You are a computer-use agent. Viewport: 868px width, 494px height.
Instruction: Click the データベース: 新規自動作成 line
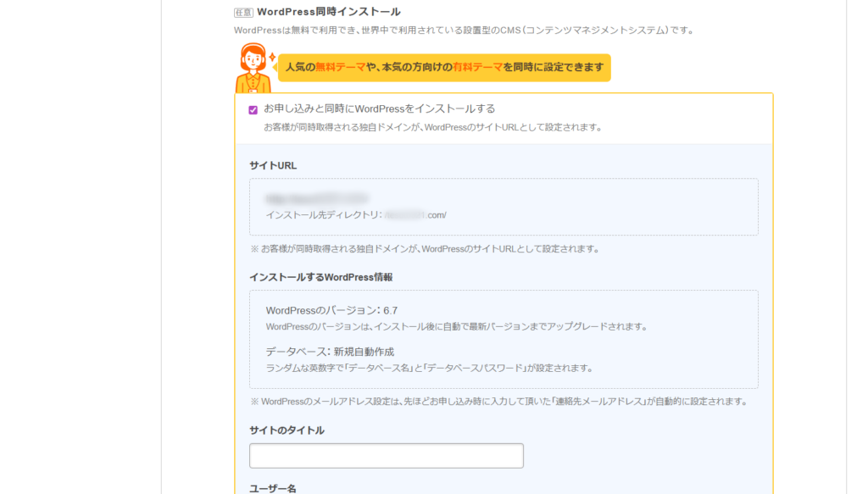(x=330, y=352)
